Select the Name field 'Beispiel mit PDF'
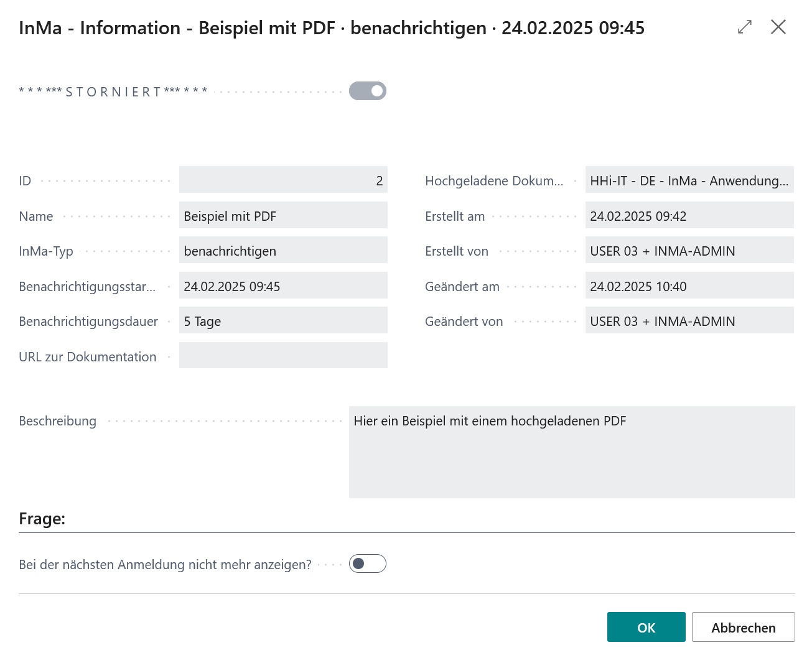The height and width of the screenshot is (663, 812). [283, 216]
